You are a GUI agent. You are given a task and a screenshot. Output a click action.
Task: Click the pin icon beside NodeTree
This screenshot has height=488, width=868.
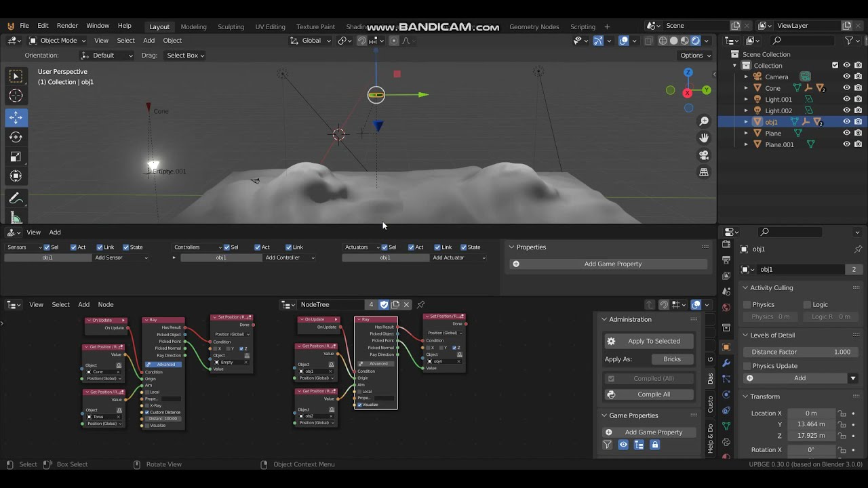(420, 305)
